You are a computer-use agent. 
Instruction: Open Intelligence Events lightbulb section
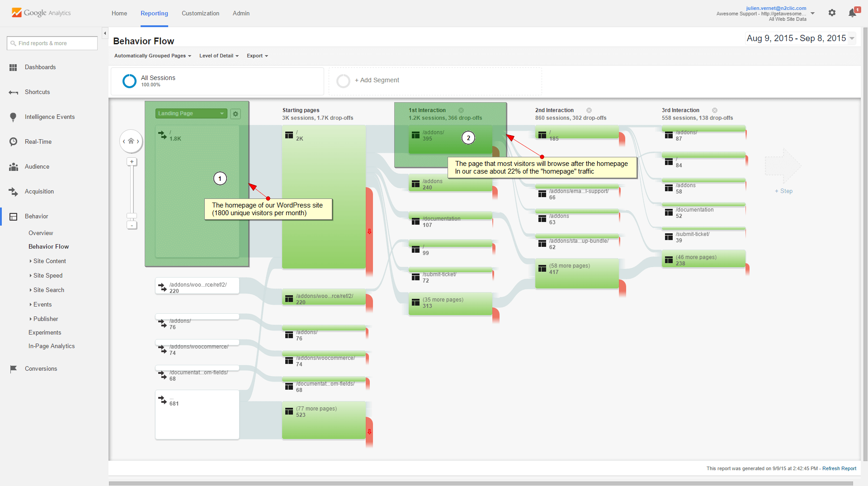[50, 117]
